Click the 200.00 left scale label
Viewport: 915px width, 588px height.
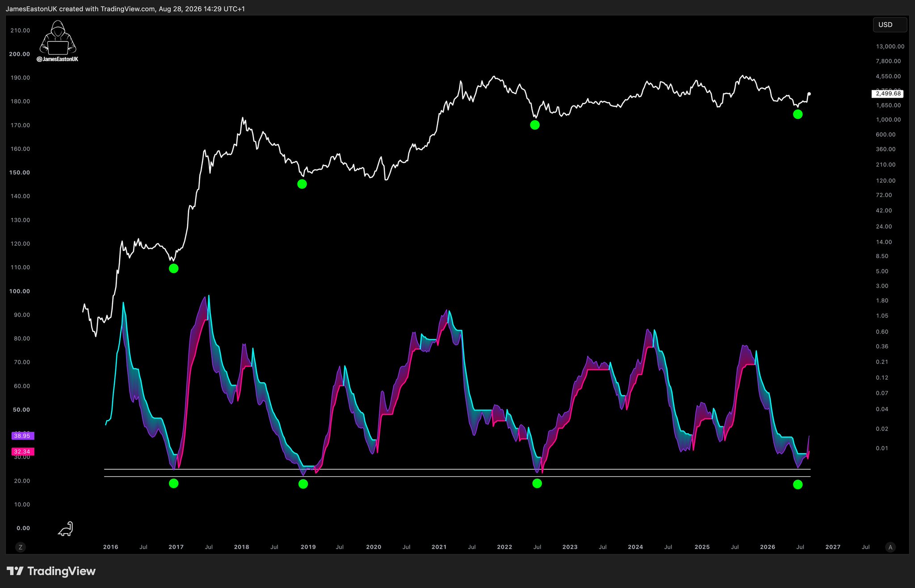coord(20,54)
